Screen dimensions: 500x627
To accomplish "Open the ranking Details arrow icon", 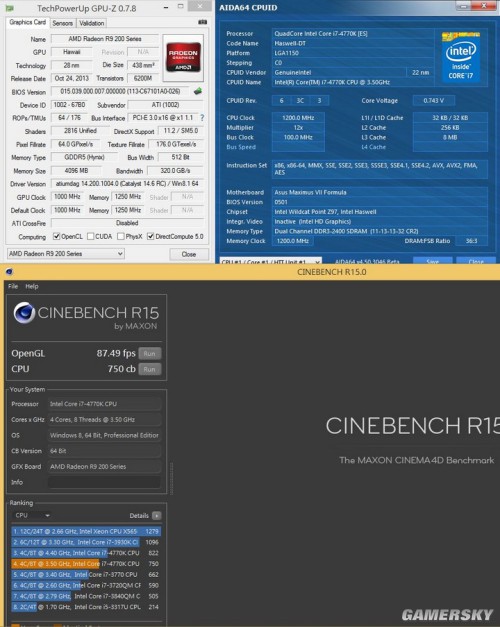I will tap(157, 516).
